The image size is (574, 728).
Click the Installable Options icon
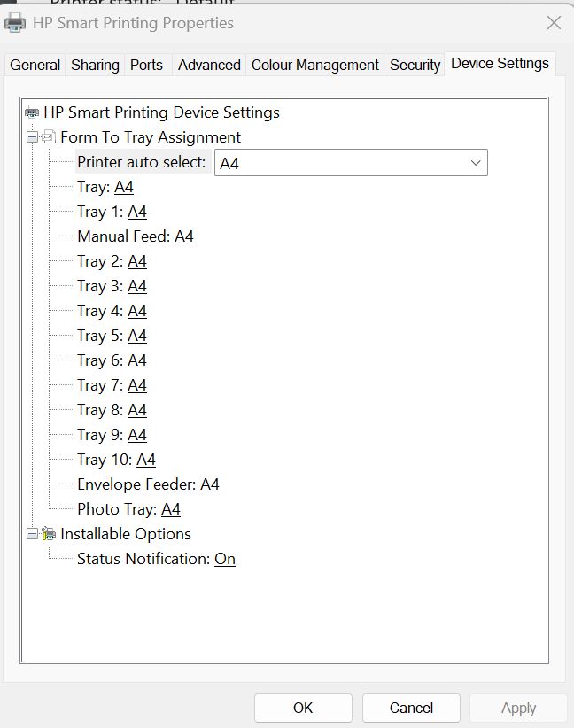coord(49,534)
